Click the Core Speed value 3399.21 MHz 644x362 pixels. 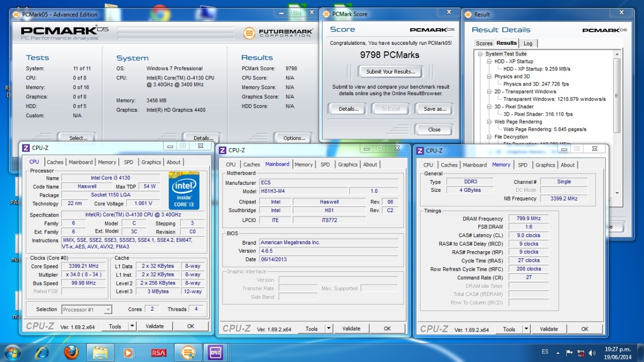point(83,266)
